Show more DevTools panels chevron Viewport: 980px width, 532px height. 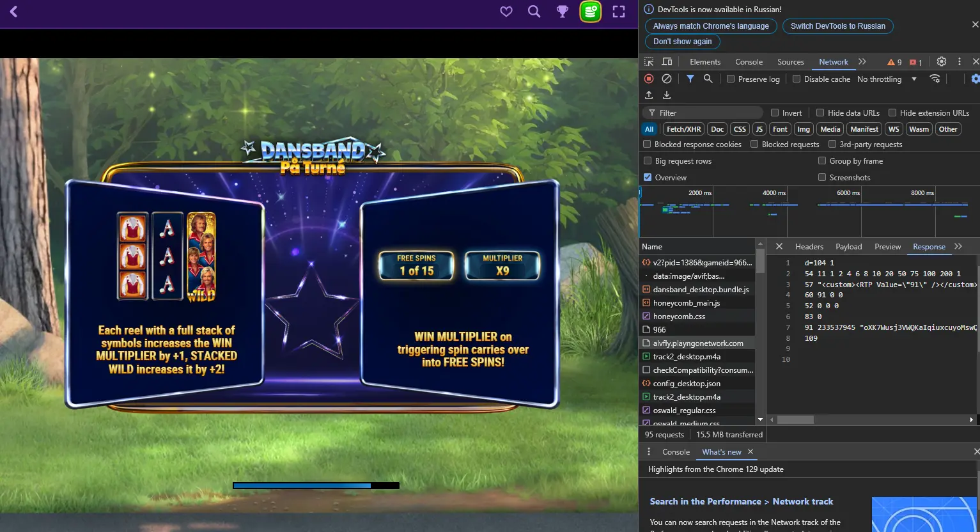[x=862, y=62]
